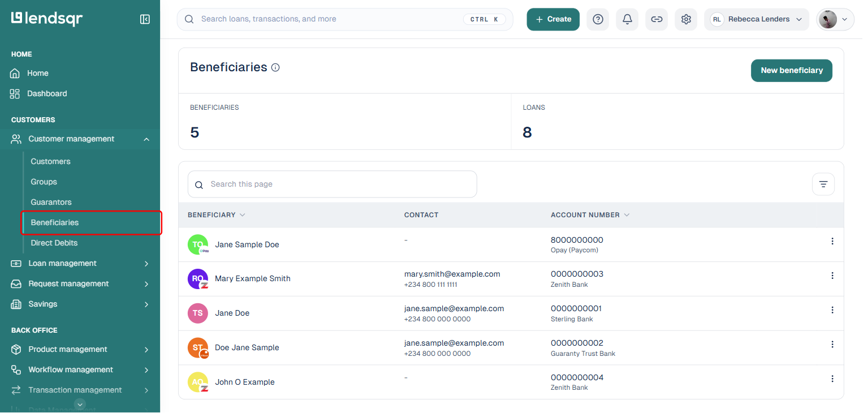The height and width of the screenshot is (413, 868).
Task: Focus the Search this page field
Action: (332, 184)
